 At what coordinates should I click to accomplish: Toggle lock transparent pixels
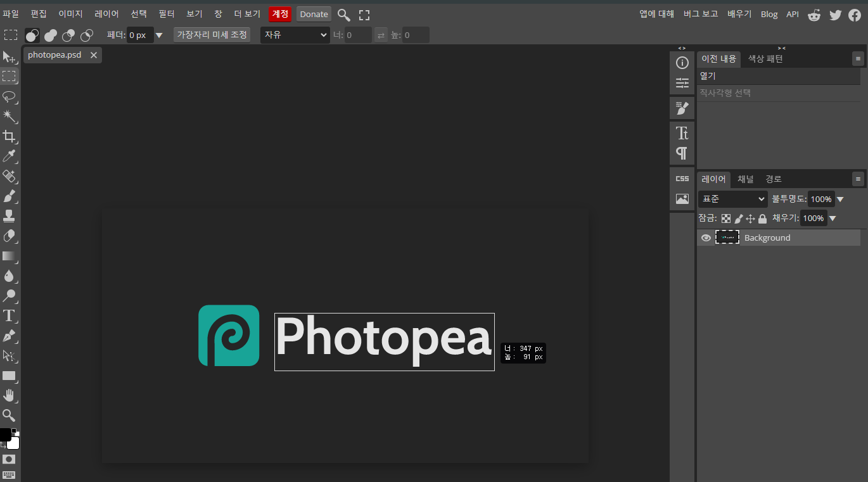click(x=726, y=219)
